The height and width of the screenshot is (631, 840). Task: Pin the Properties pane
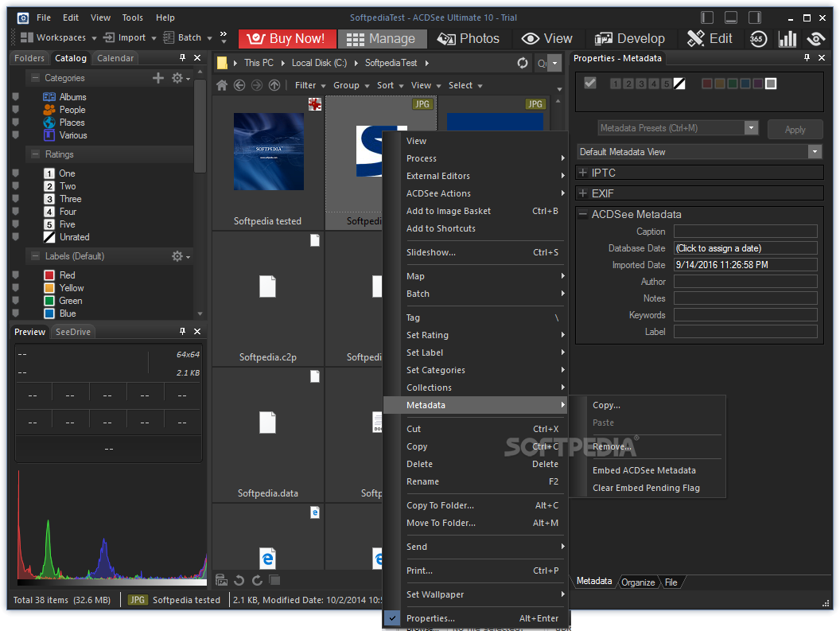tap(807, 58)
